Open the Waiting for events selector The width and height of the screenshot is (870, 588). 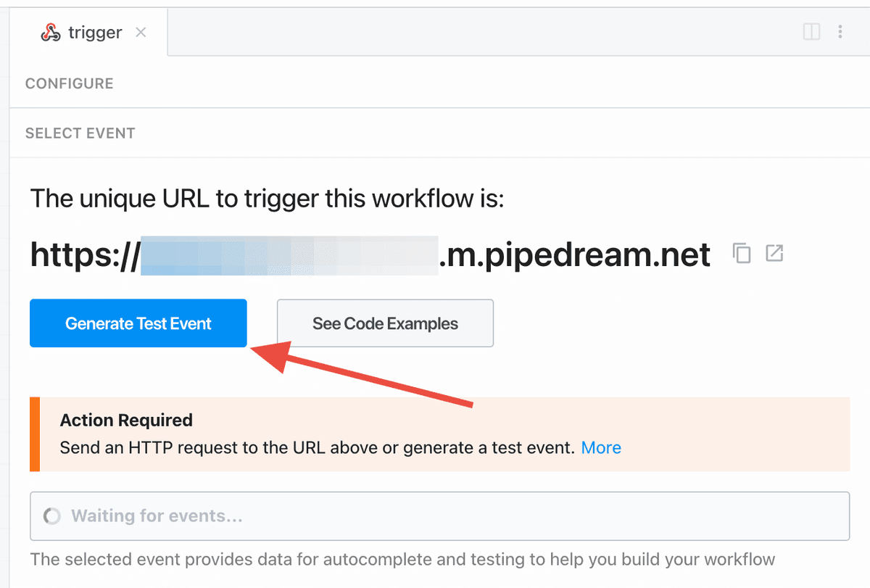click(439, 516)
